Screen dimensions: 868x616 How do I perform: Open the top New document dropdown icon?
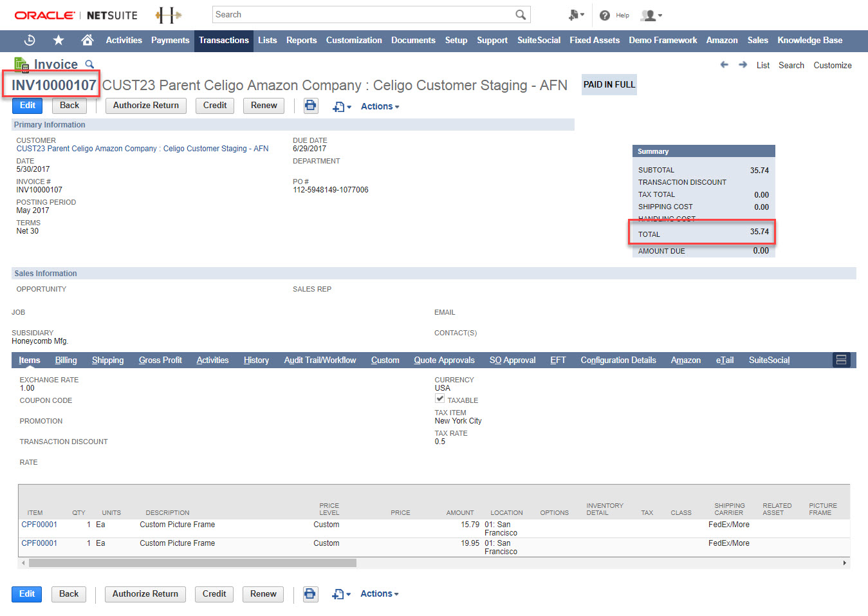coord(341,107)
